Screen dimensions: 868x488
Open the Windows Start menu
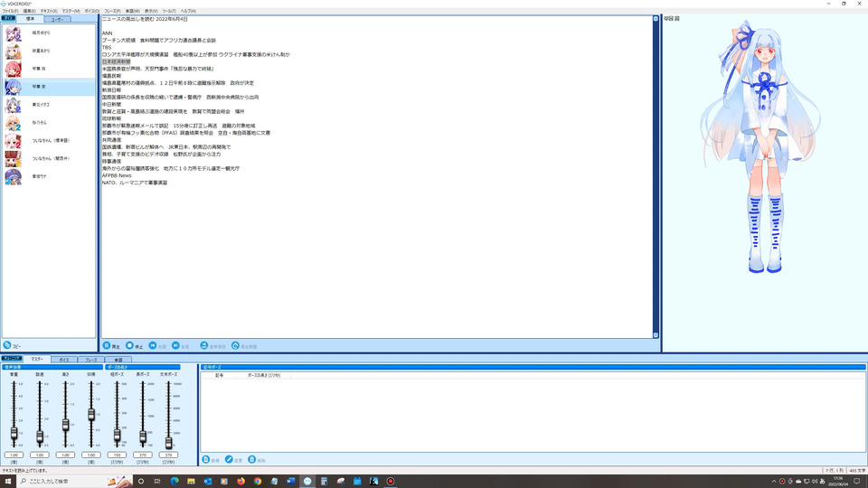tap(8, 482)
